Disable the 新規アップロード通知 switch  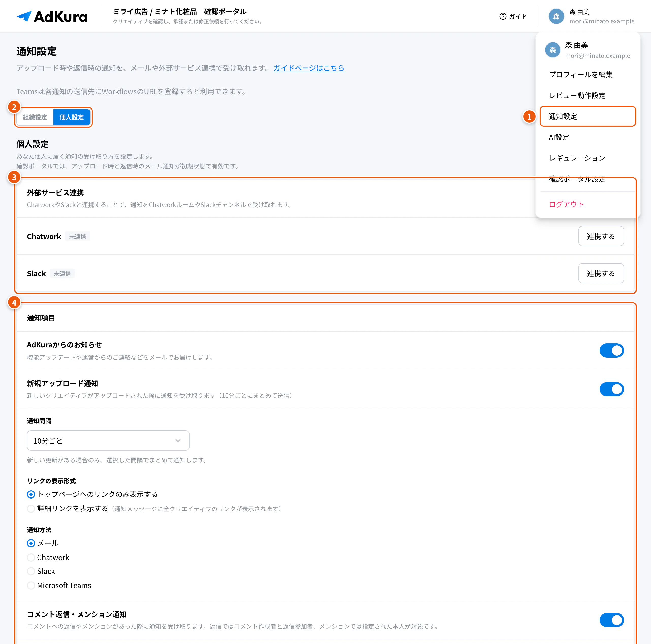(611, 389)
